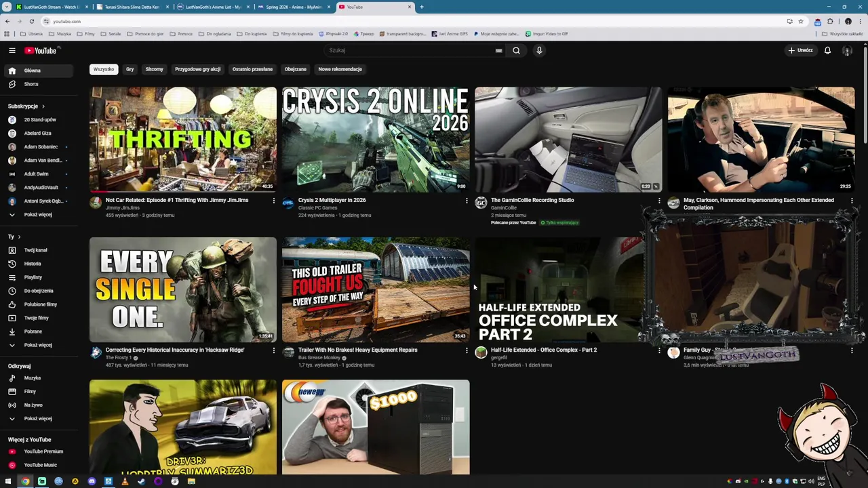Open the JPopsuki 2.0 bookmark
Viewport: 868px width, 488px height.
[332, 34]
